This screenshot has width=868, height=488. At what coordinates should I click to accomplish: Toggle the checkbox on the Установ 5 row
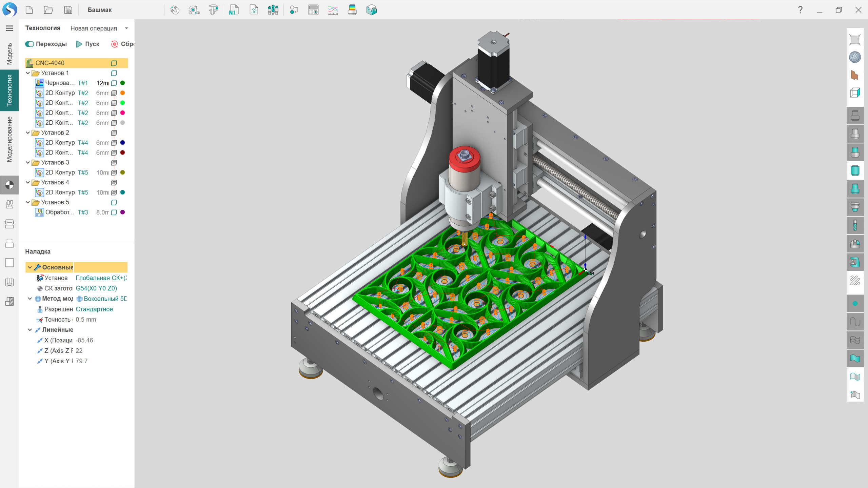114,202
